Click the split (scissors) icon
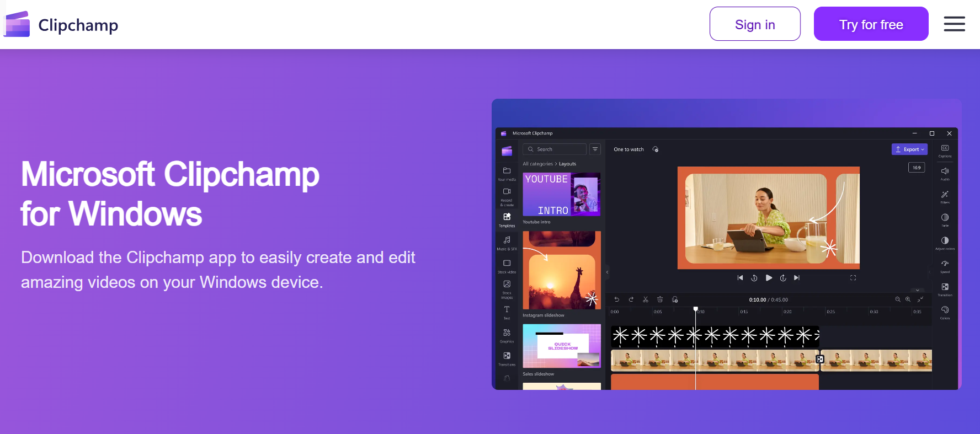This screenshot has width=980, height=434. pos(645,299)
